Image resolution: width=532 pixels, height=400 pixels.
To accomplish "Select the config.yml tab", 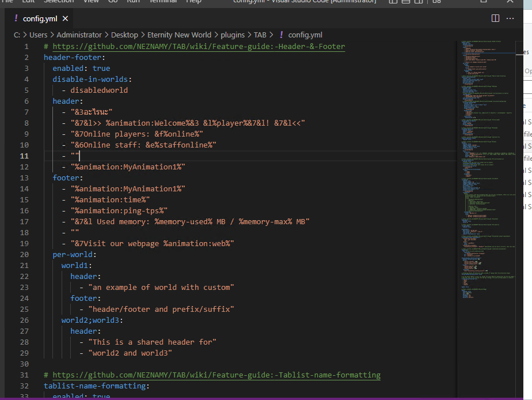I will pos(40,18).
